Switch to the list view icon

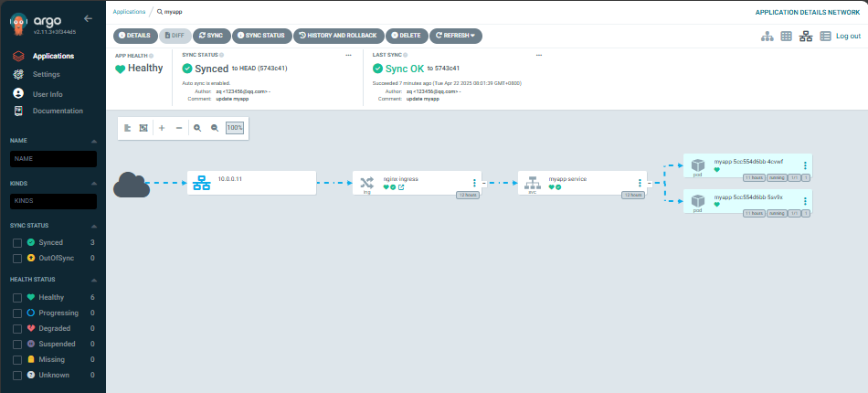[x=825, y=36]
